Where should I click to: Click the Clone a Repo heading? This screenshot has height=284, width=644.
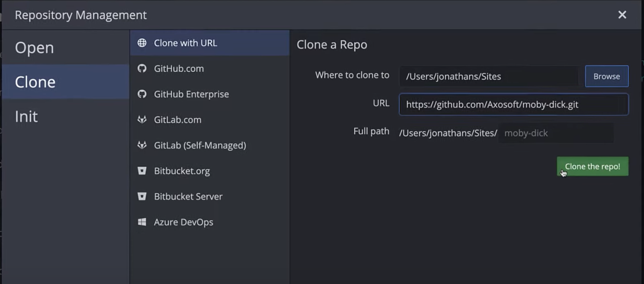(x=332, y=45)
